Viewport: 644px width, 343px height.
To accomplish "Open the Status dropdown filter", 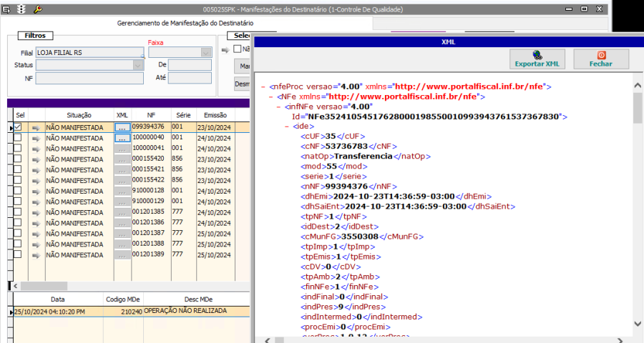I will (138, 65).
